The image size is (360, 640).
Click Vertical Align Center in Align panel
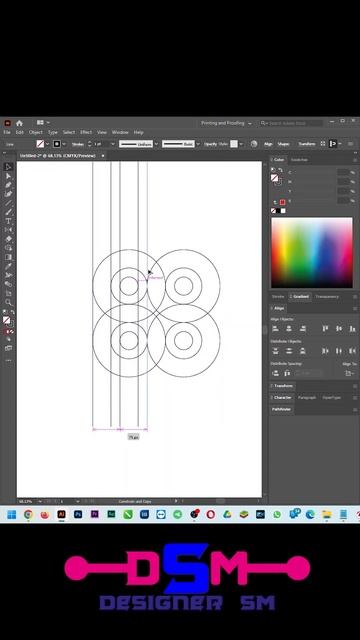(339, 329)
